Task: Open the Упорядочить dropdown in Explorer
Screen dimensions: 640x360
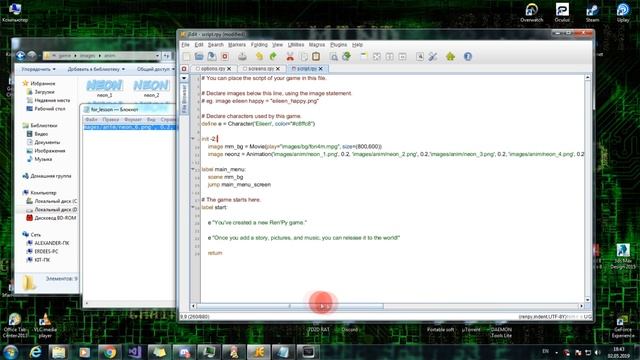Action: click(39, 69)
